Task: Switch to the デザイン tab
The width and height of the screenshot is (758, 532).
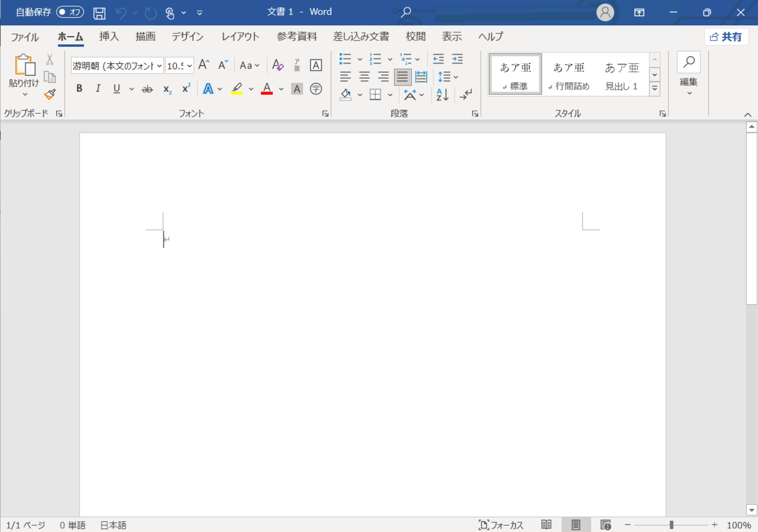Action: [188, 36]
